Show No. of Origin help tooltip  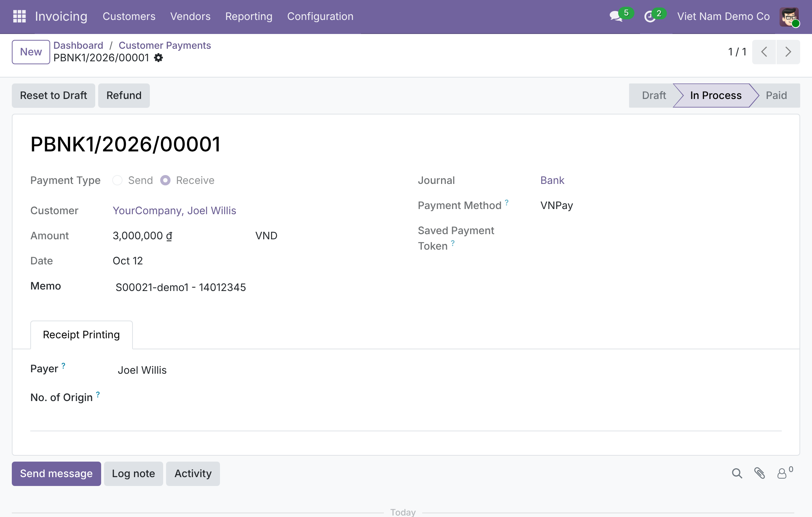98,394
